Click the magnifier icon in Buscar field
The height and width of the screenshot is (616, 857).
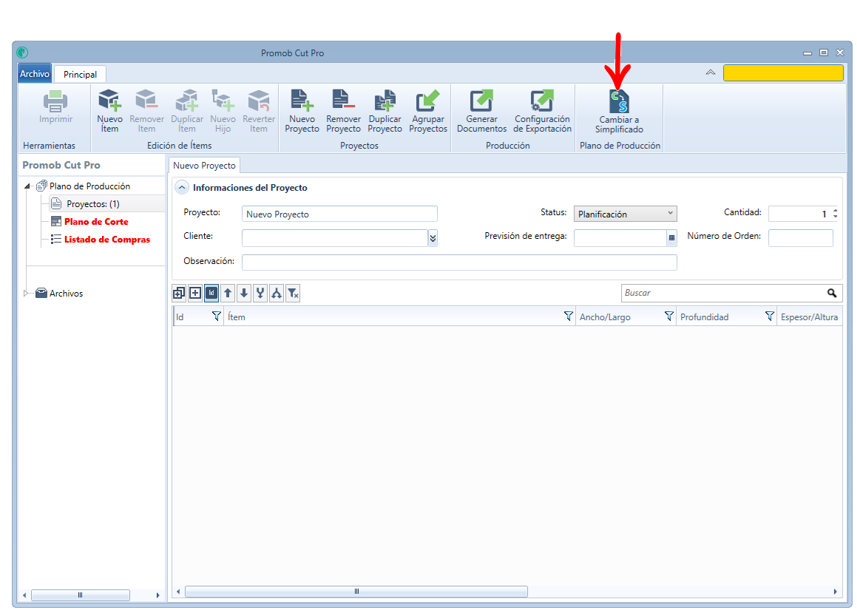pos(831,293)
